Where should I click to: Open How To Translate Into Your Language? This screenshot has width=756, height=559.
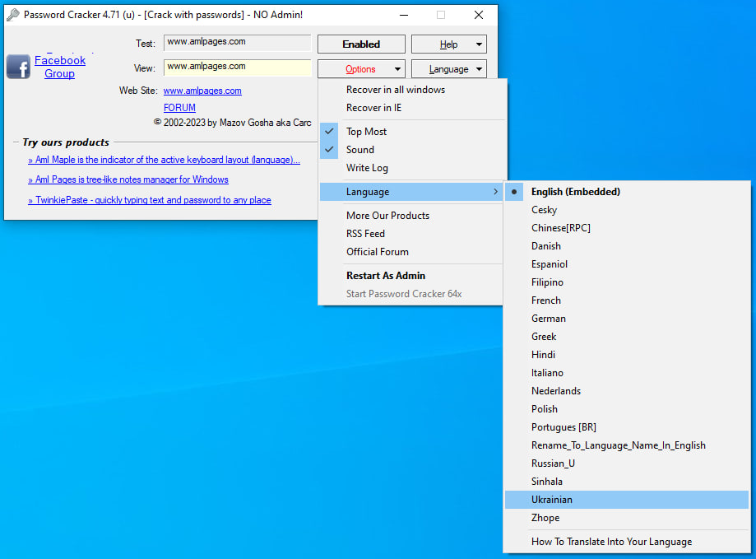[627, 542]
